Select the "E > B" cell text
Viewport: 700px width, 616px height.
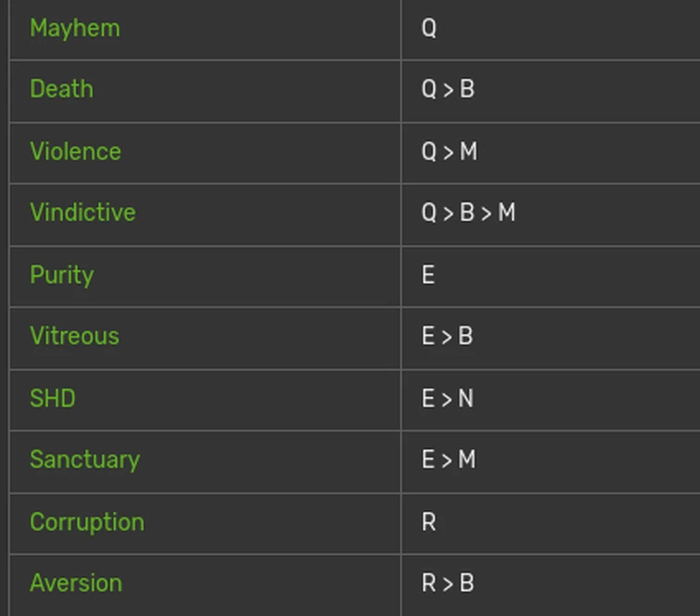coord(448,336)
